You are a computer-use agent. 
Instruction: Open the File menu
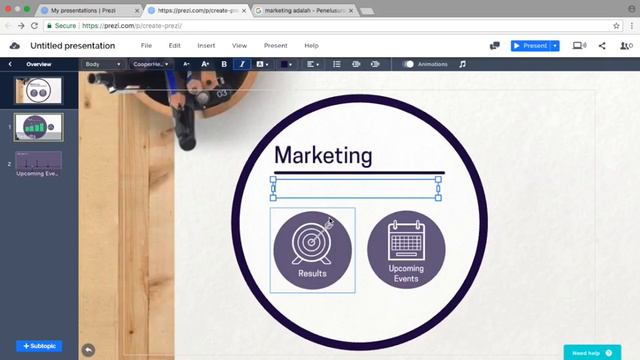point(146,46)
